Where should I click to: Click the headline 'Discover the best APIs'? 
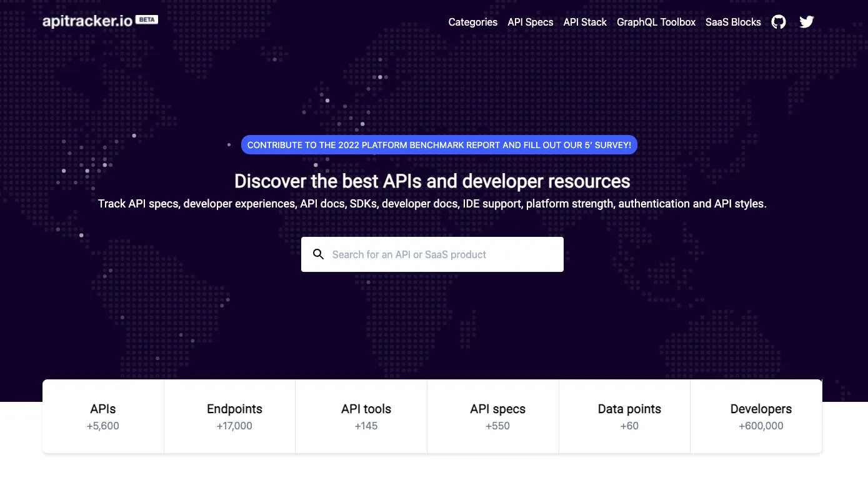point(432,181)
